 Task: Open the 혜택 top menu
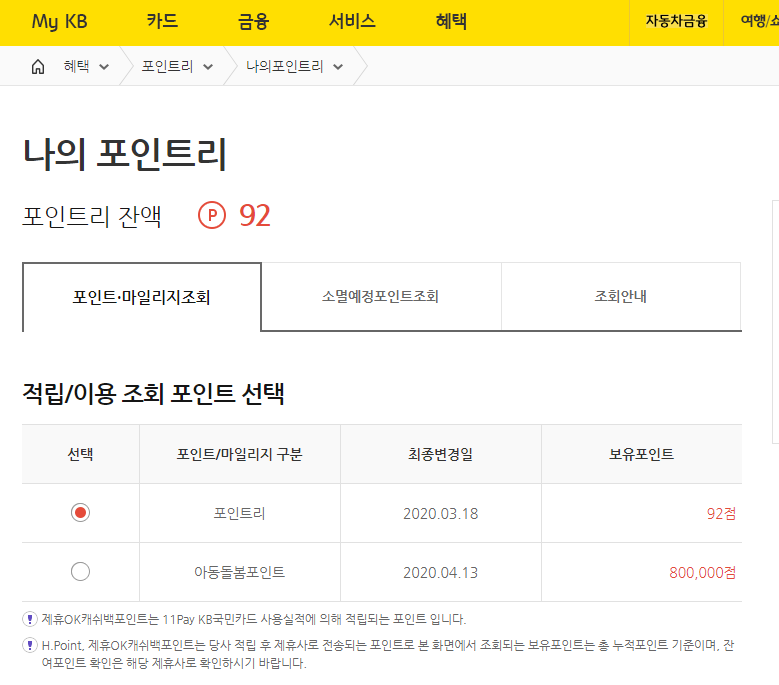tap(451, 21)
